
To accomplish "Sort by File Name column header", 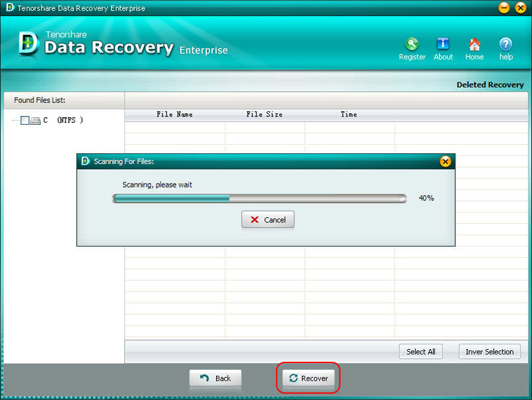I will pyautogui.click(x=174, y=115).
